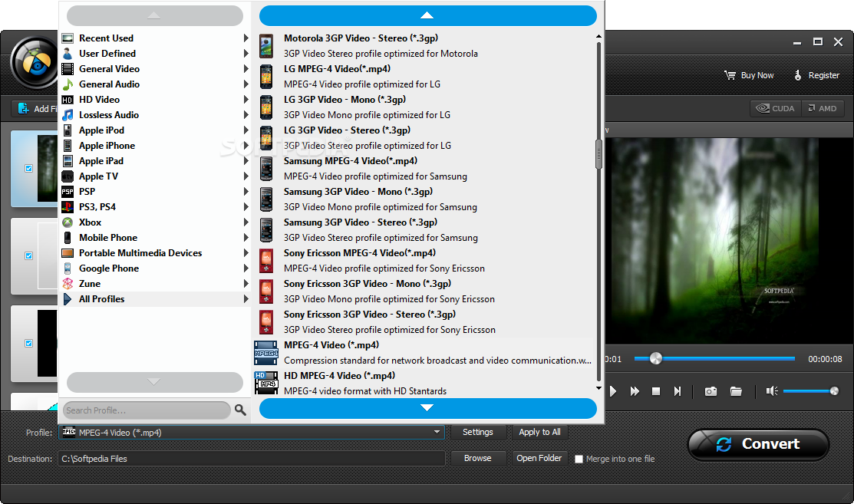Click the Sony Ericsson MPEG-4 phone icon
The image size is (854, 504).
point(265,261)
